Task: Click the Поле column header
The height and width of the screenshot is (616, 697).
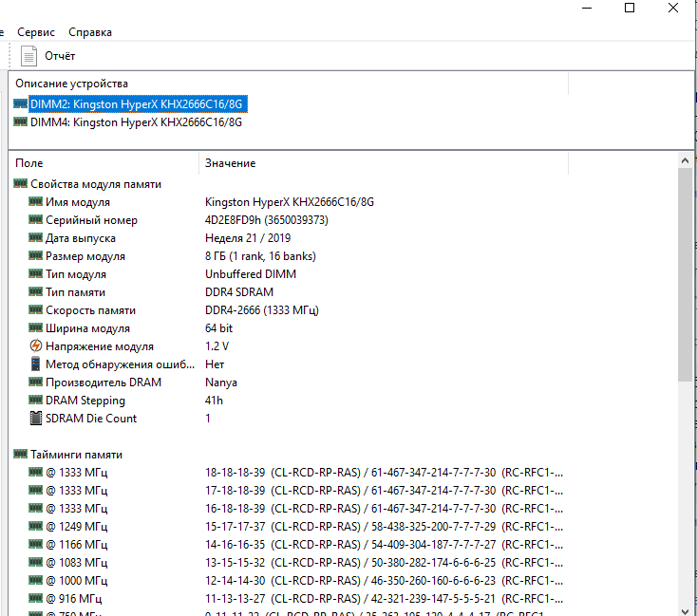Action: pyautogui.click(x=29, y=163)
